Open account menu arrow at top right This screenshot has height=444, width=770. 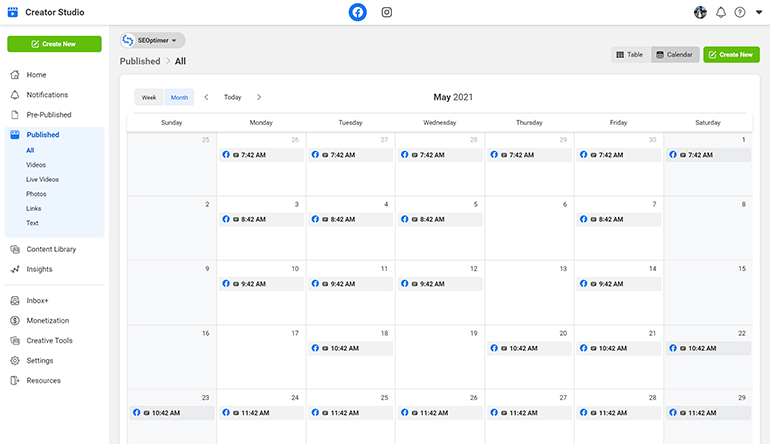pyautogui.click(x=759, y=12)
